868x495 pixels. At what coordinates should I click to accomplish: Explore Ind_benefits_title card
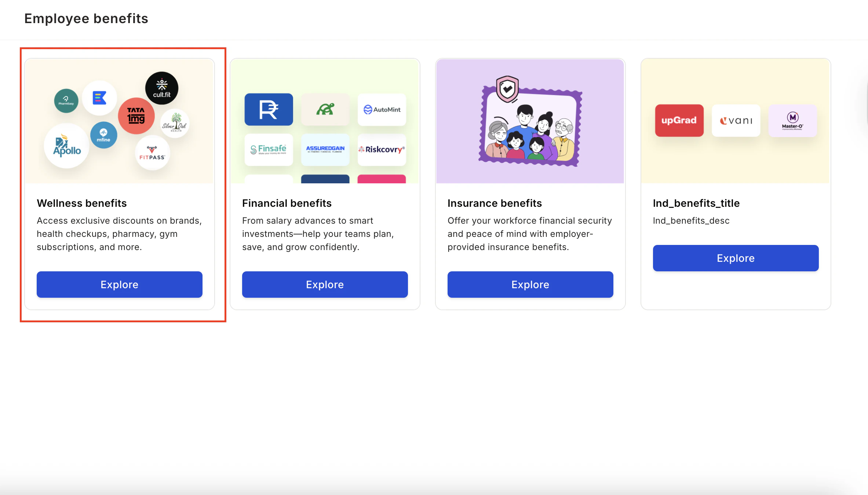pyautogui.click(x=736, y=258)
